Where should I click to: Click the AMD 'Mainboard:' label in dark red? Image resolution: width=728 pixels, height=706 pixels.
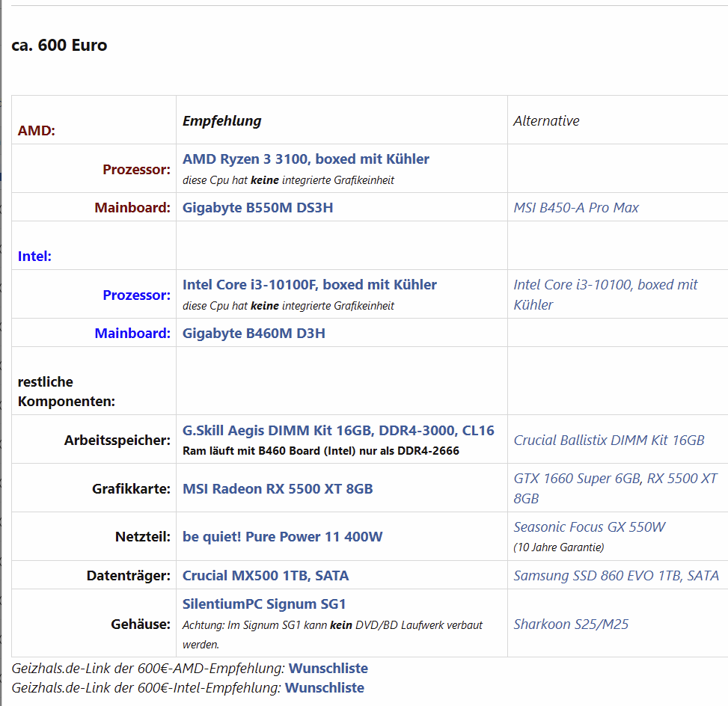(132, 207)
